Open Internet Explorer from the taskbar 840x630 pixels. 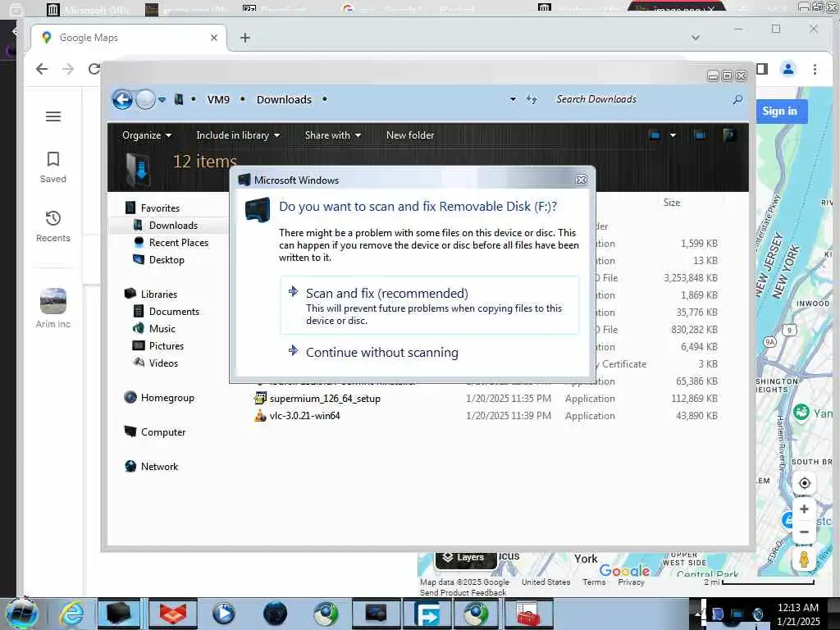point(71,614)
